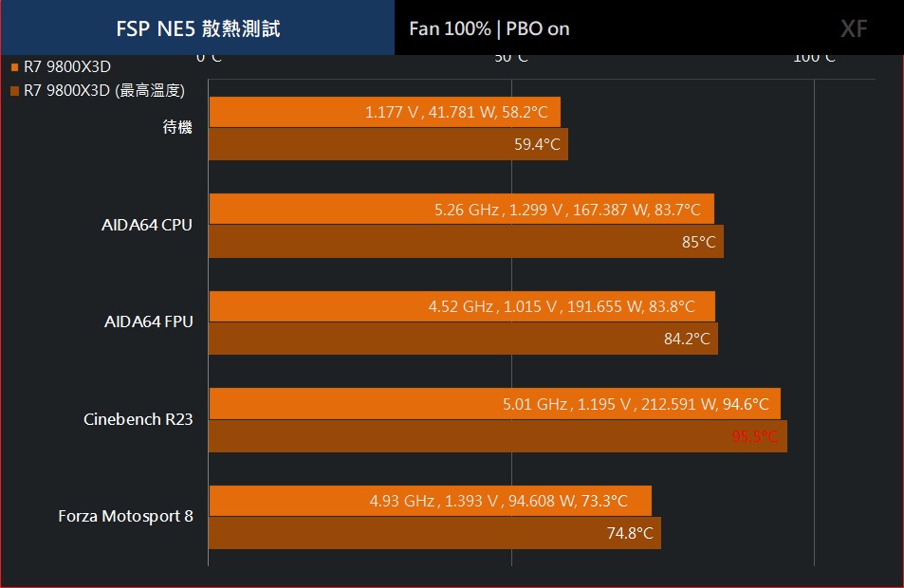Click the Cinebench R23 axis label
The width and height of the screenshot is (904, 588).
[x=138, y=419]
